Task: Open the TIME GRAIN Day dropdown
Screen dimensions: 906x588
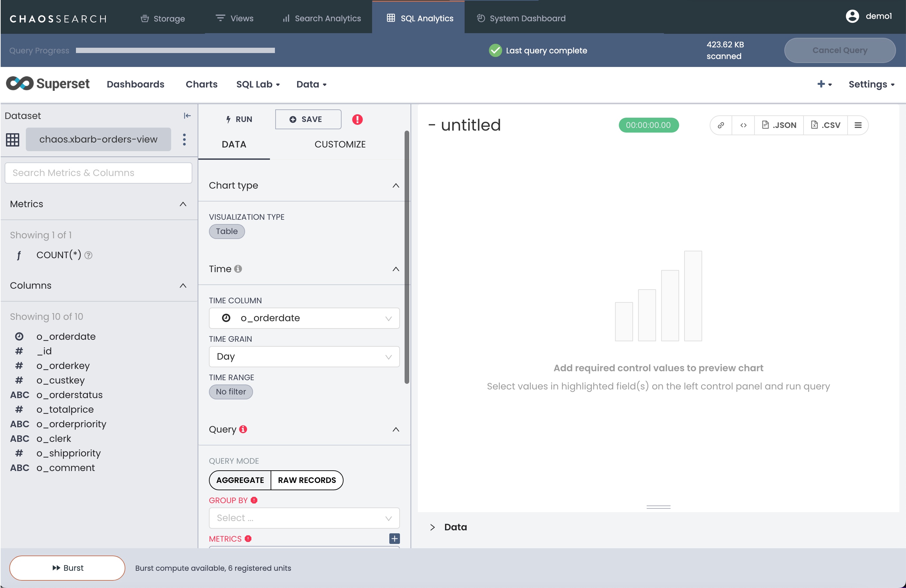Action: point(304,357)
